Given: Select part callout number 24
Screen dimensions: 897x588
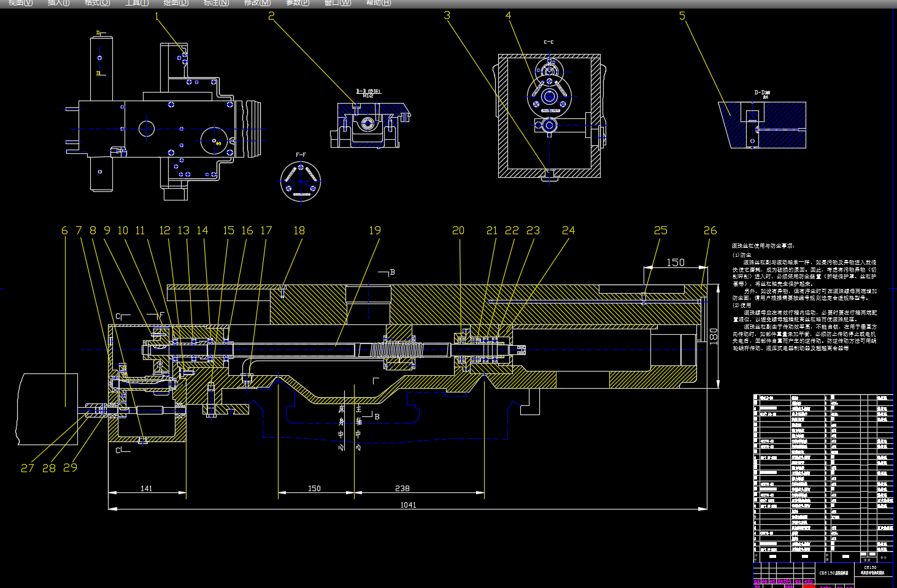Looking at the screenshot, I should 569,231.
